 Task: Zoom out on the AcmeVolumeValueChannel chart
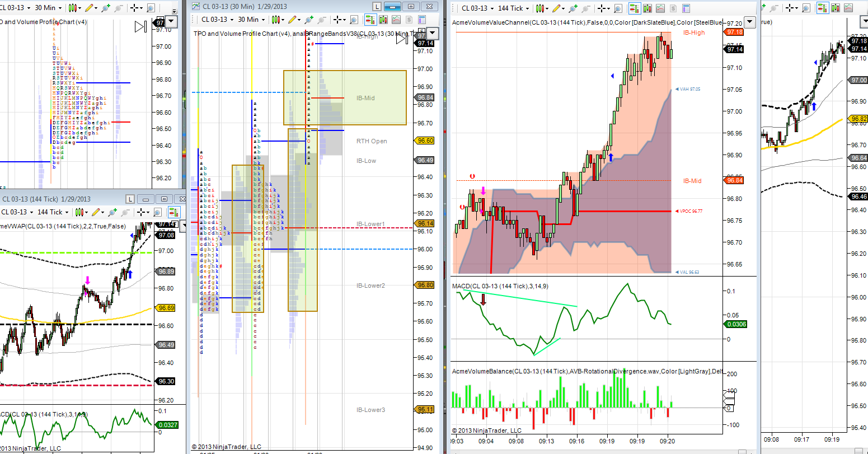586,8
